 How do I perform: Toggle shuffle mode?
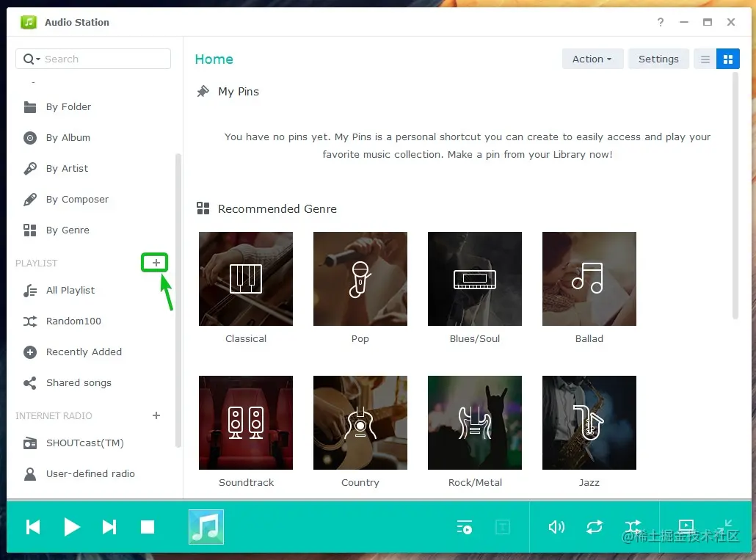[633, 526]
